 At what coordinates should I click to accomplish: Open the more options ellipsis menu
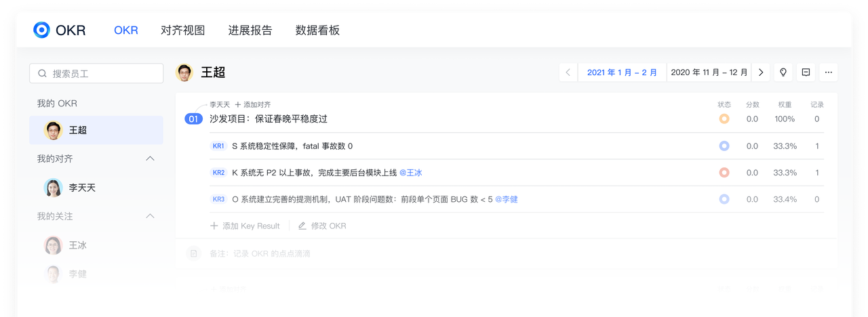829,72
